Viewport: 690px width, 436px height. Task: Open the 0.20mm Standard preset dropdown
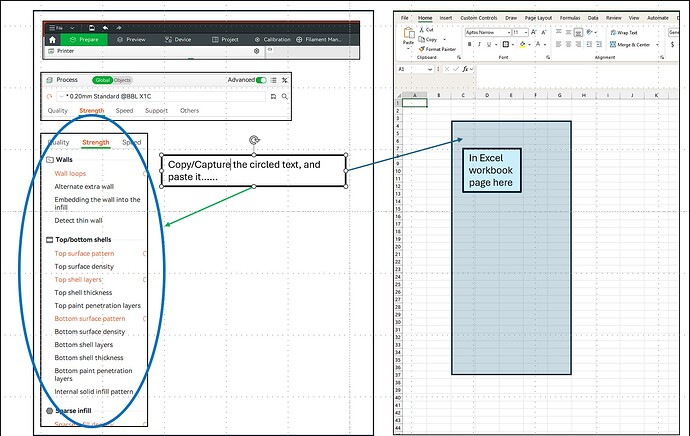(161, 96)
